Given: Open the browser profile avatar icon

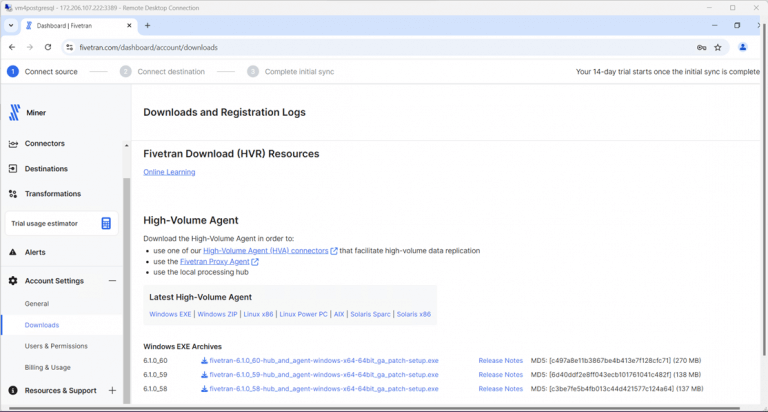Looking at the screenshot, I should (x=743, y=47).
